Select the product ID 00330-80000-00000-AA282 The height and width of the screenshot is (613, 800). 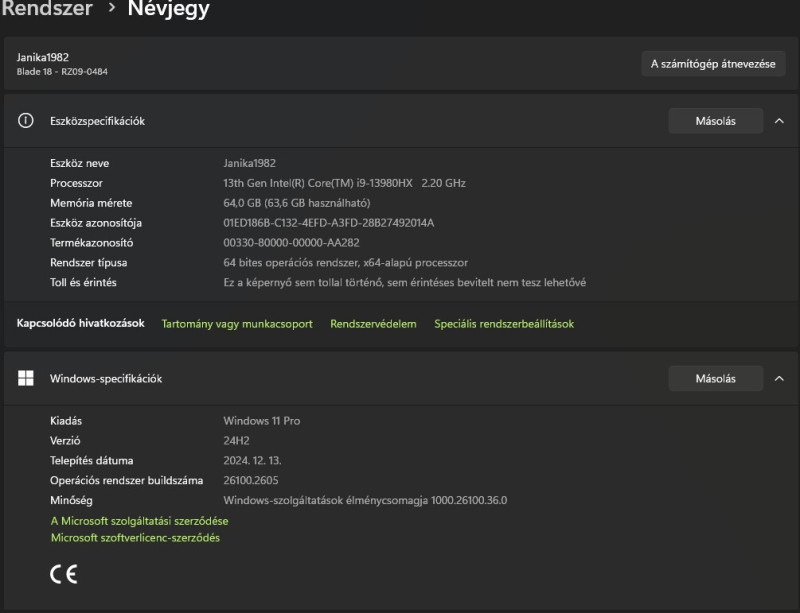(291, 243)
